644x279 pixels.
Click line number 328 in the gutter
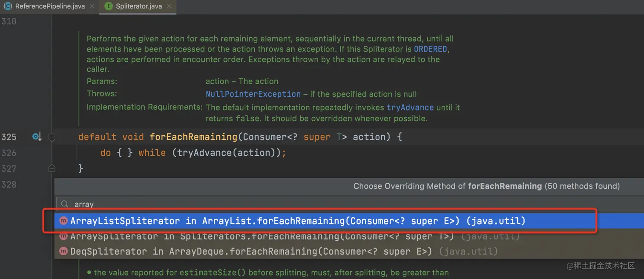9,184
